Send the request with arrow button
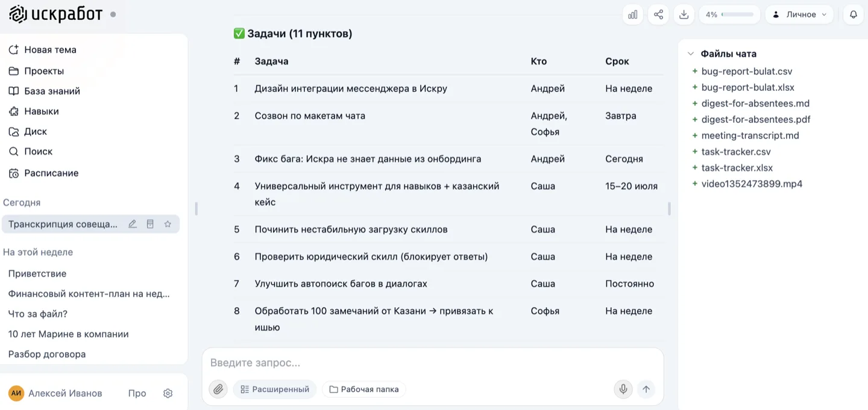Viewport: 868px width, 410px height. [646, 389]
